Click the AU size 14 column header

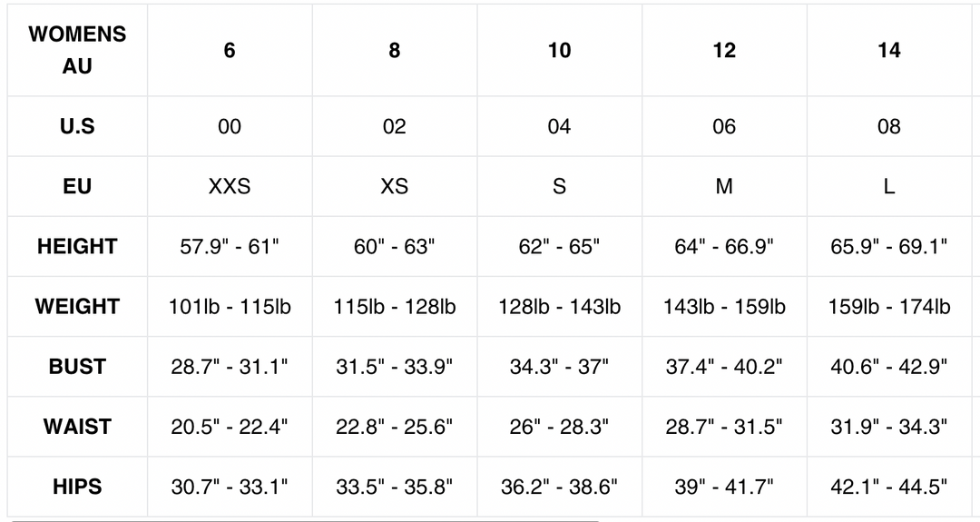[x=888, y=50]
